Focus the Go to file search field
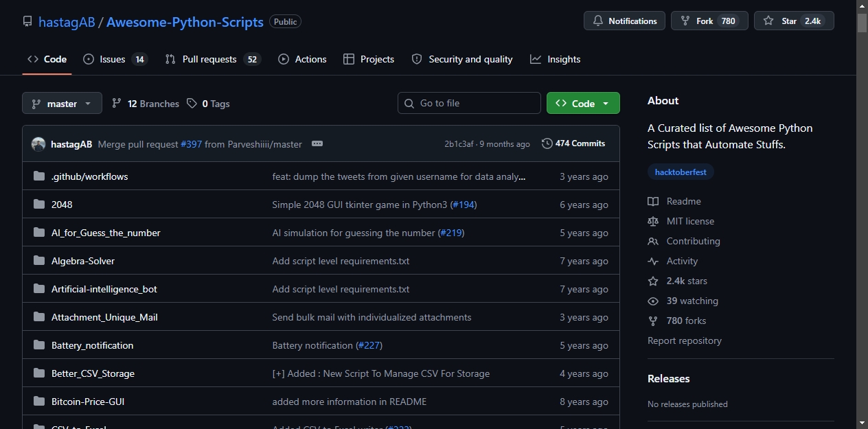 (x=469, y=103)
